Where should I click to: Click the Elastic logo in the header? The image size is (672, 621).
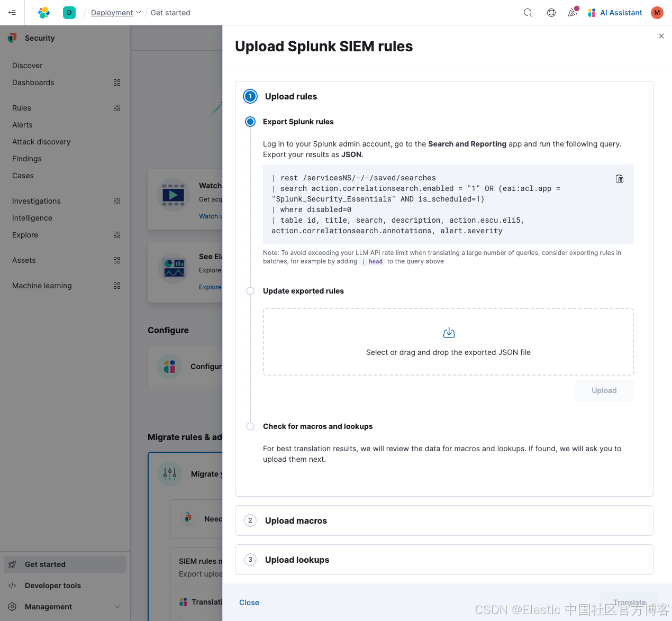[x=44, y=13]
